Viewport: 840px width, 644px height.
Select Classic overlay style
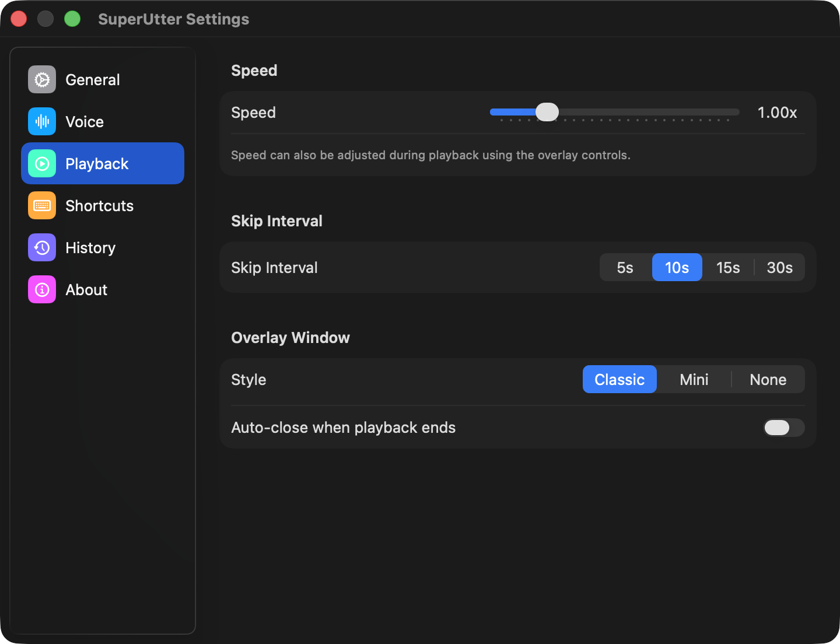point(619,379)
